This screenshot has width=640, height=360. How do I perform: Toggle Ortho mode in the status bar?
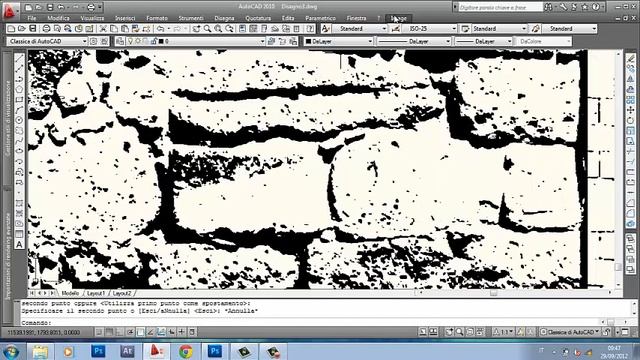[x=120, y=332]
